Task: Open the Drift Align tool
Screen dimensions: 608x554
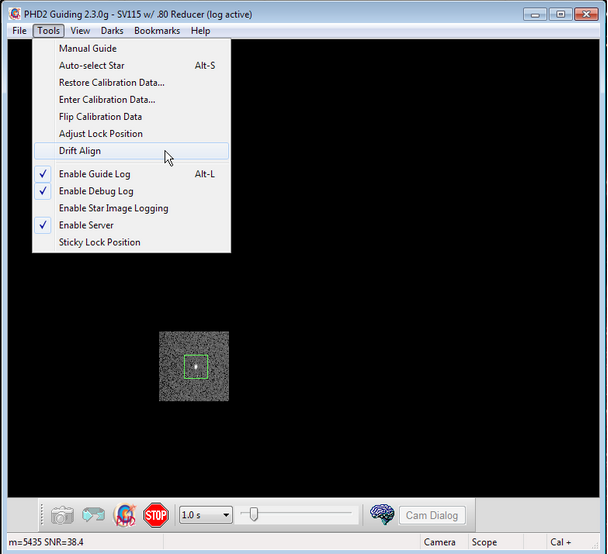Action: point(131,151)
